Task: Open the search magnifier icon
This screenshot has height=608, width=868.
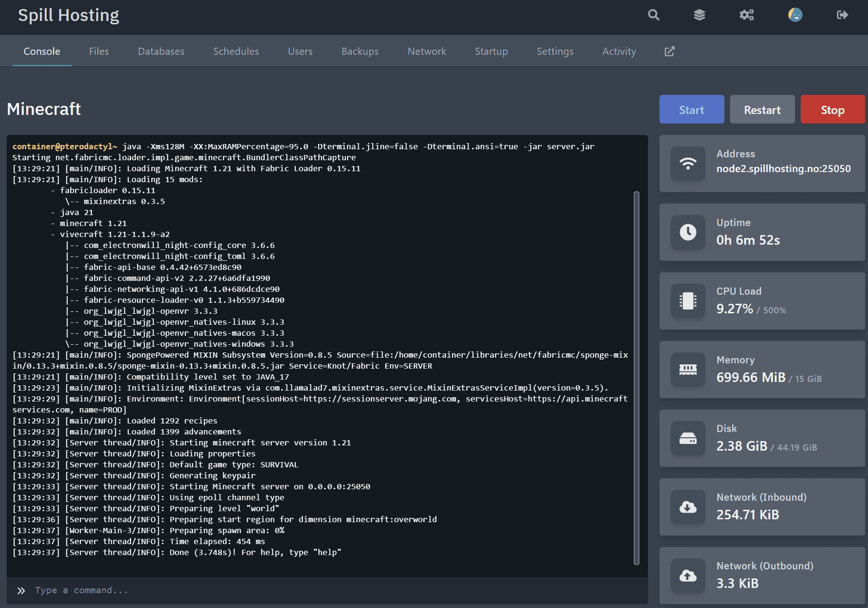Action: 654,15
